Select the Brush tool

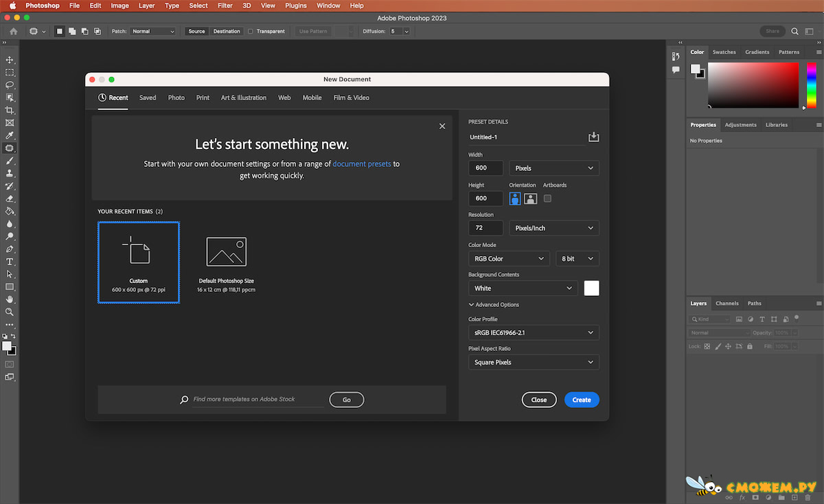(10, 161)
